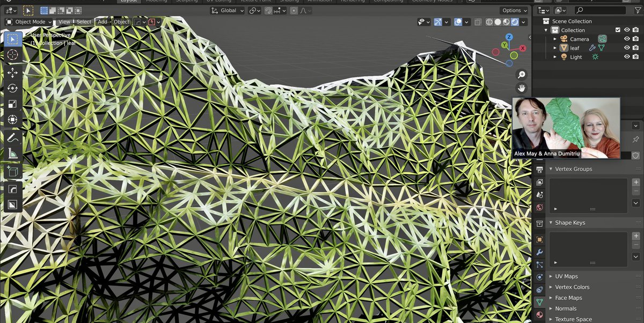This screenshot has width=644, height=323.
Task: Expand the leaf row in outliner
Action: coord(555,48)
